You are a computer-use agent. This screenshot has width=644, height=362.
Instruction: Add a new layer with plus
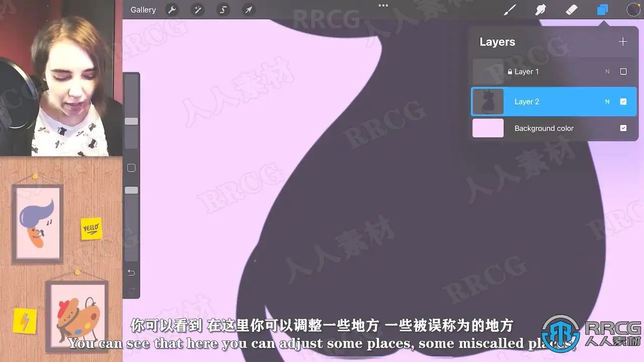click(623, 42)
